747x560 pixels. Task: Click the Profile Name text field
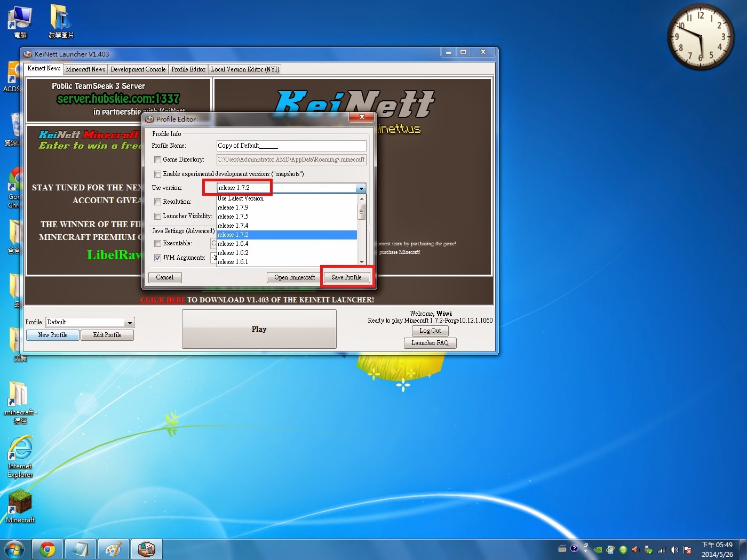(291, 146)
